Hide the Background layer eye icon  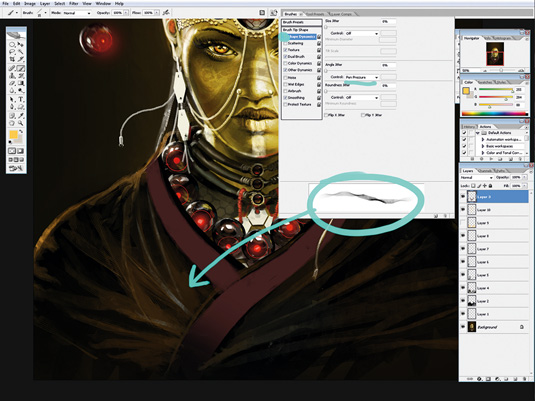click(x=463, y=327)
